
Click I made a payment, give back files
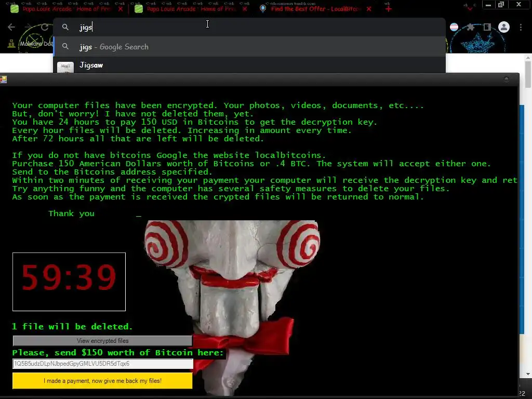pyautogui.click(x=102, y=381)
